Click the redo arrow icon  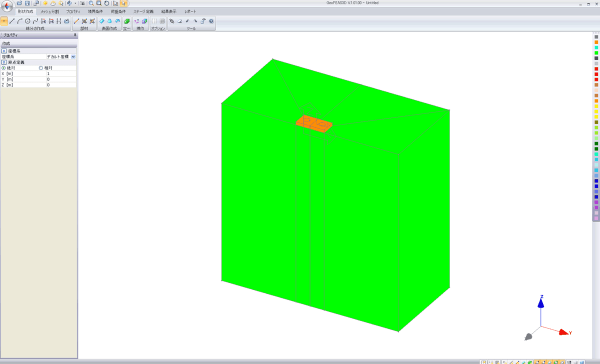point(195,21)
